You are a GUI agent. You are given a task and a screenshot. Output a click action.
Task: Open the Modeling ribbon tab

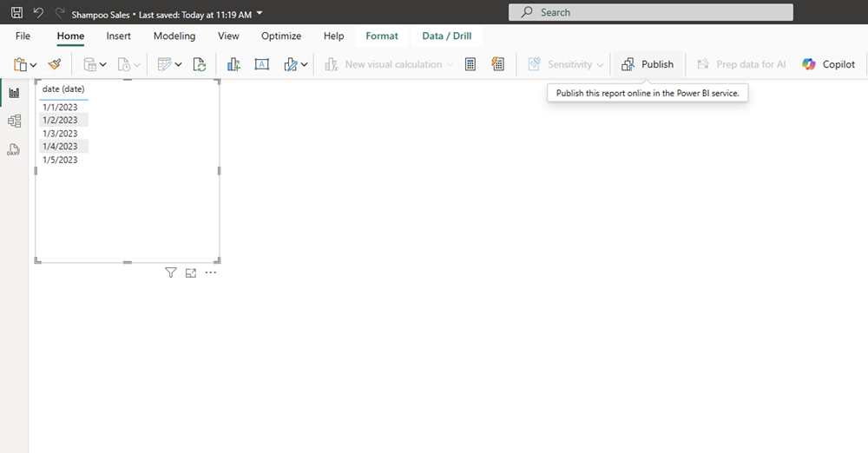[x=174, y=36]
